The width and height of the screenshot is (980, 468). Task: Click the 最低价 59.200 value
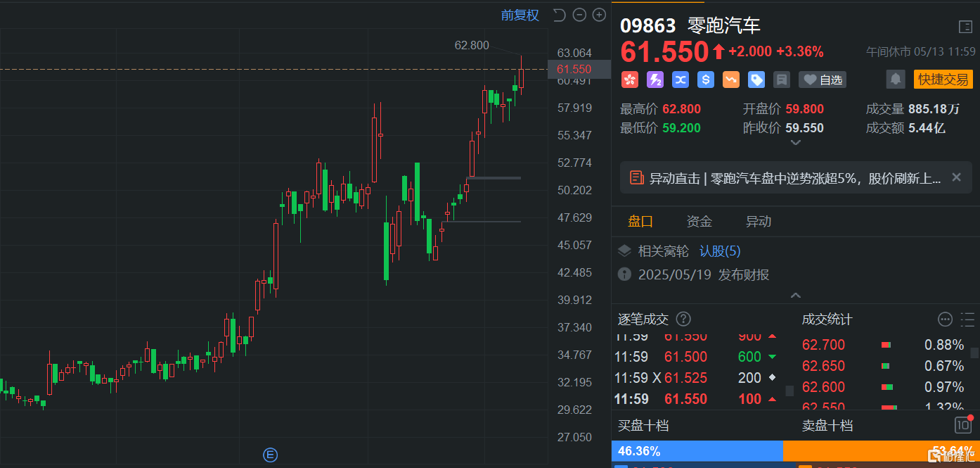(681, 128)
